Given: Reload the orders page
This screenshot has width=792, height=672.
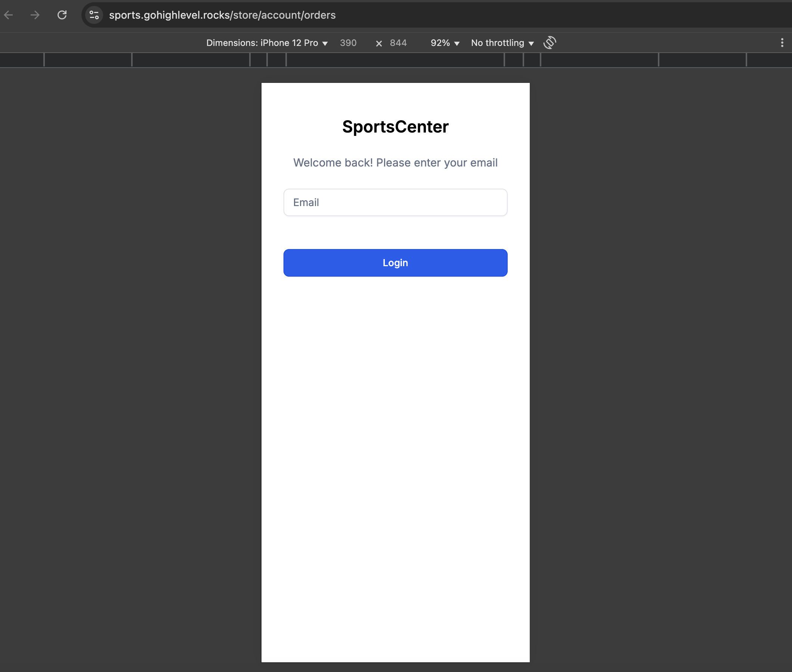Looking at the screenshot, I should click(62, 15).
